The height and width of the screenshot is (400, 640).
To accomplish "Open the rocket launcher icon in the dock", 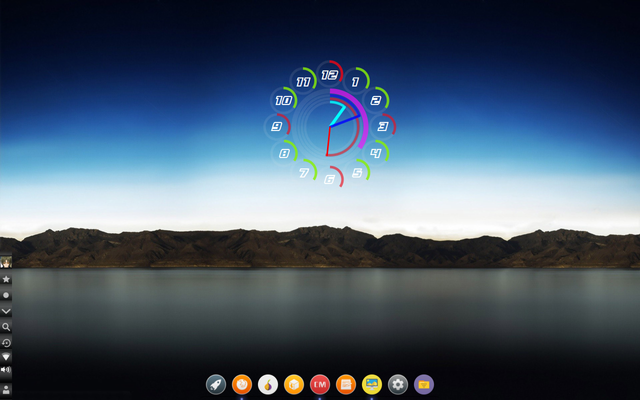I will [x=216, y=384].
